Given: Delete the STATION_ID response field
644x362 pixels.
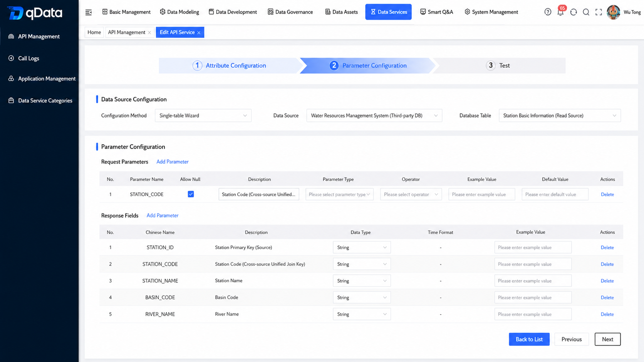Looking at the screenshot, I should [x=607, y=247].
